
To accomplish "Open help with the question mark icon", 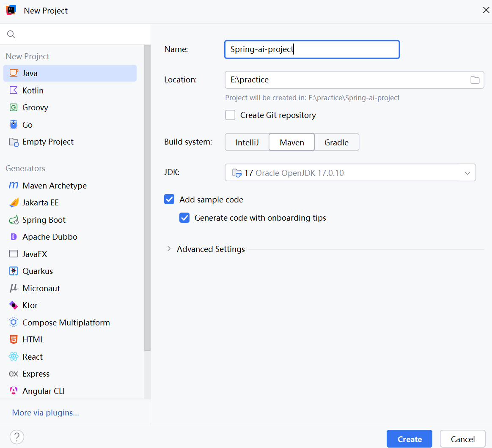I will click(17, 437).
